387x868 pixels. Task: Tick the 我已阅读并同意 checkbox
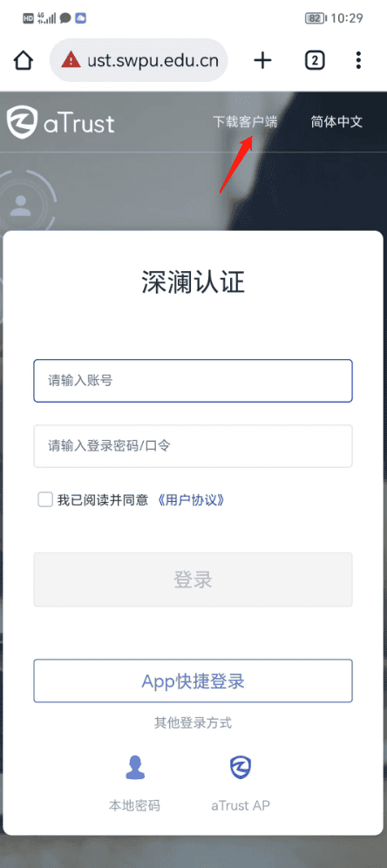coord(44,500)
